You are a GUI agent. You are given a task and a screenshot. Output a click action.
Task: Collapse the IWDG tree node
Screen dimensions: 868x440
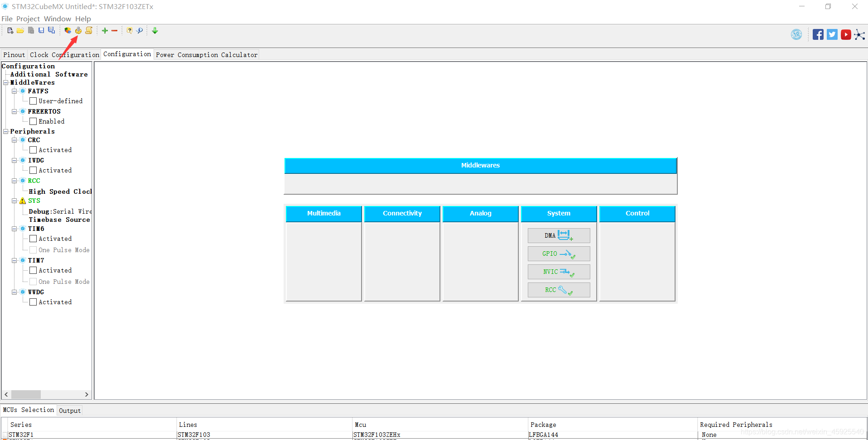[x=14, y=160]
